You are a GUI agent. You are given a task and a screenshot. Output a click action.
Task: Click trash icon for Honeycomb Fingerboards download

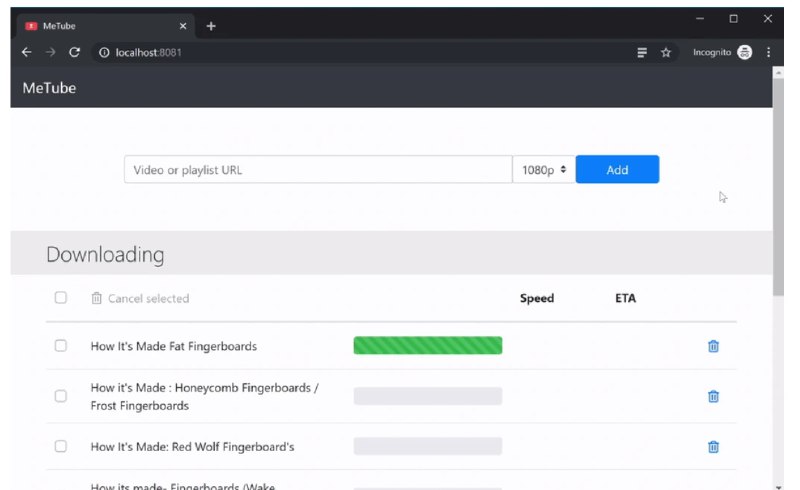coord(713,396)
